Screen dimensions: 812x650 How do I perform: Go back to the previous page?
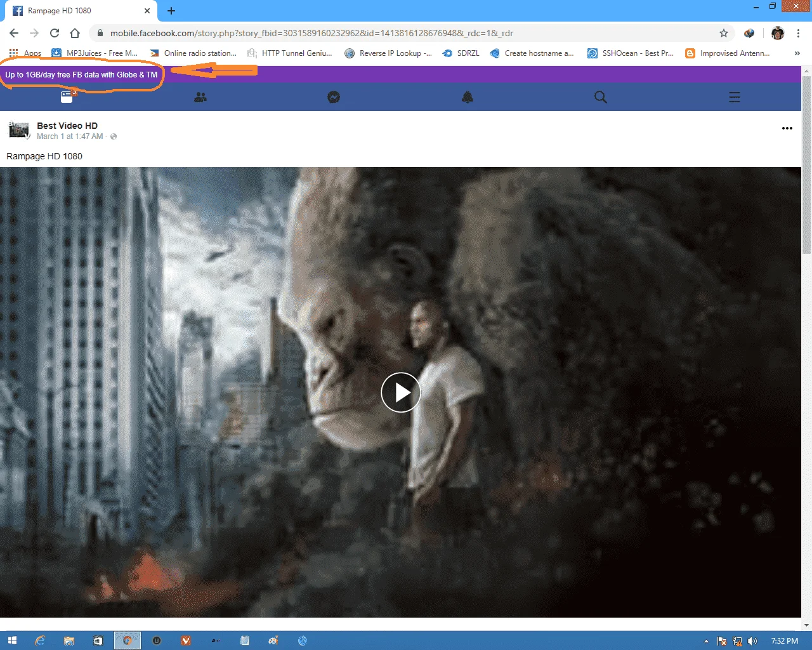tap(14, 33)
